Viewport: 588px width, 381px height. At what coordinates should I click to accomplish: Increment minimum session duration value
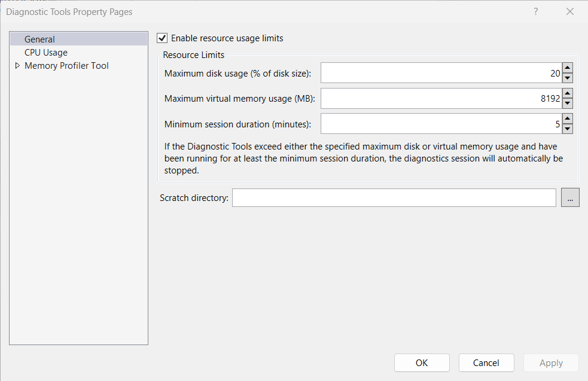pyautogui.click(x=566, y=119)
